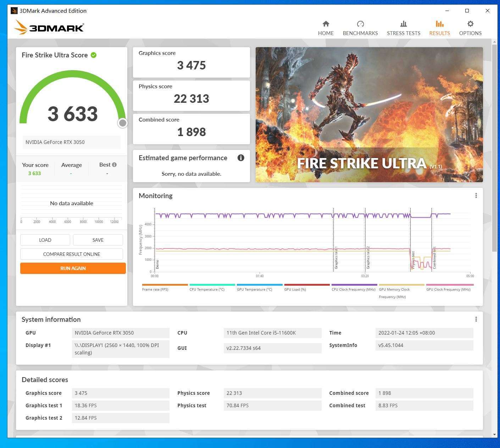
Task: Click Sorry, no data available message
Action: (191, 174)
